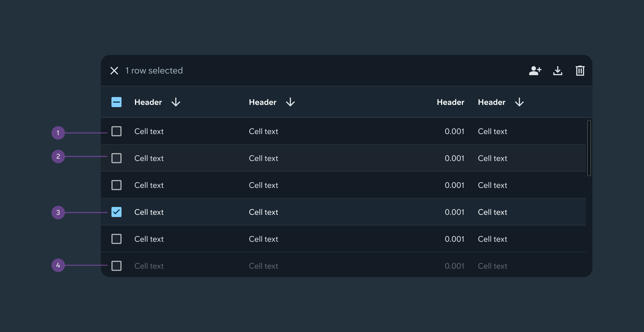644x332 pixels.
Task: Click the third Header label without arrow
Action: coord(450,102)
